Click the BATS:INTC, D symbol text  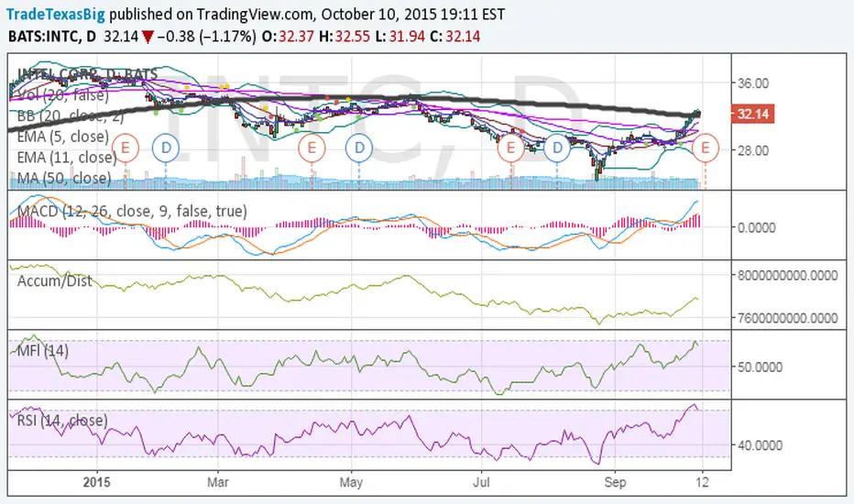pyautogui.click(x=52, y=37)
